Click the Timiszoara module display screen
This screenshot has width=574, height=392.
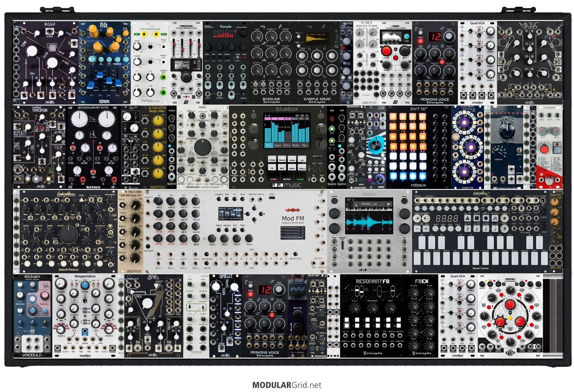coord(182,65)
